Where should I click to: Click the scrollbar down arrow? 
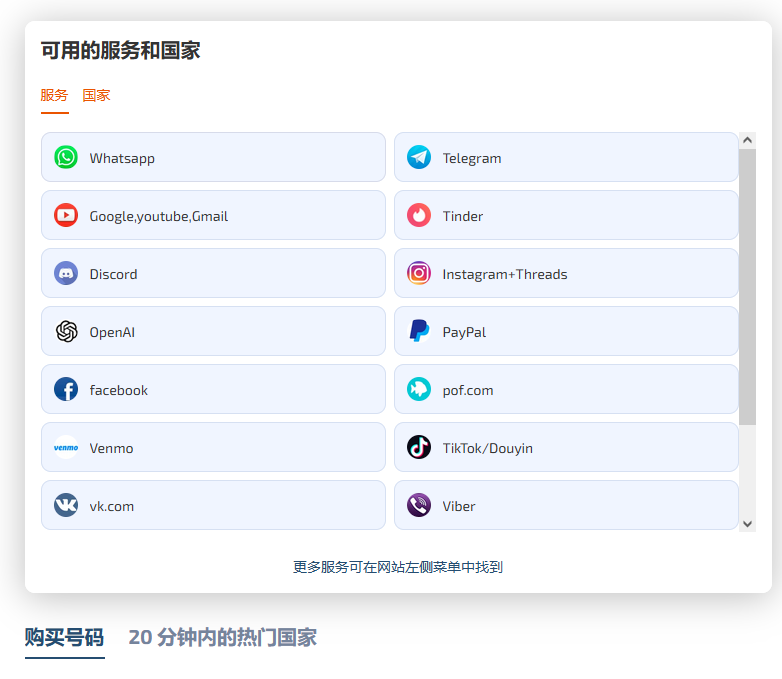[x=747, y=523]
